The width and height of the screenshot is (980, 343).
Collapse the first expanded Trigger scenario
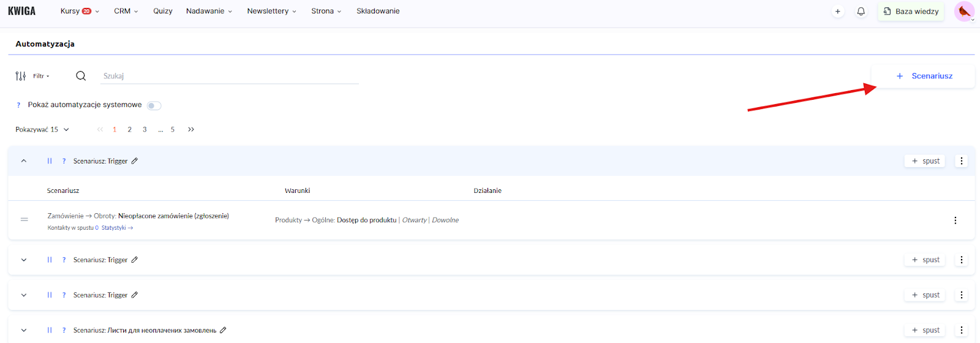coord(24,161)
